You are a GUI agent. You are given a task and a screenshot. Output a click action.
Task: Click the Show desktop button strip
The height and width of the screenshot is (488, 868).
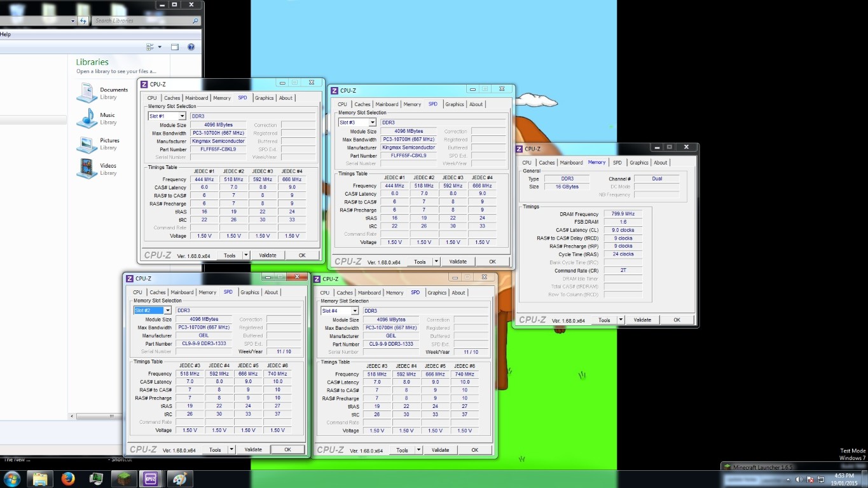[865, 478]
